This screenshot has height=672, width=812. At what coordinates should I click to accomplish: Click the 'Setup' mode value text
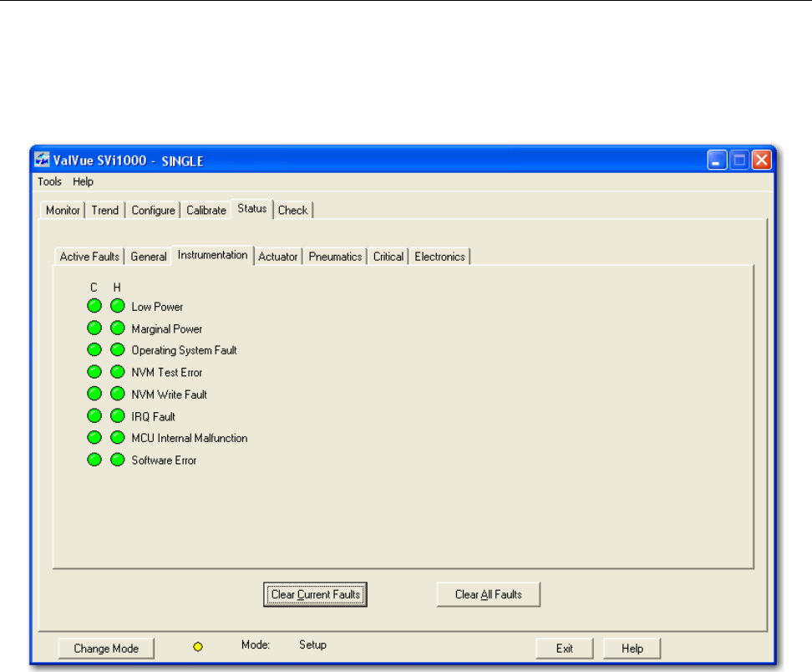tap(312, 645)
